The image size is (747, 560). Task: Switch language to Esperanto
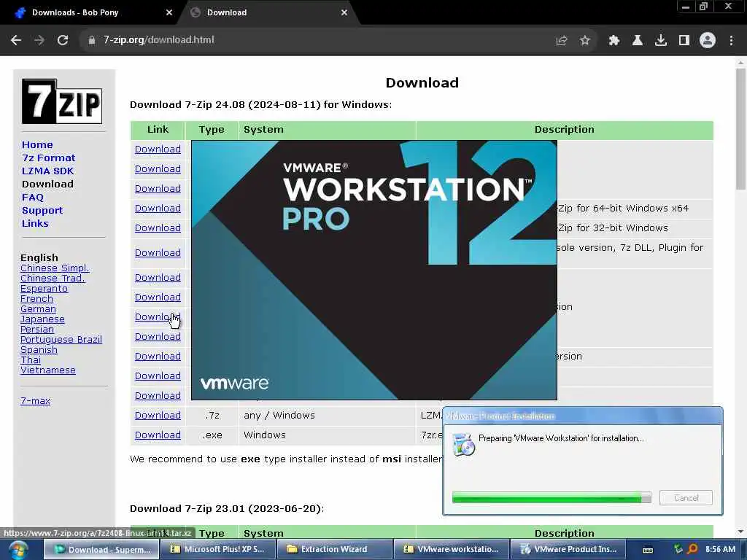tap(44, 289)
